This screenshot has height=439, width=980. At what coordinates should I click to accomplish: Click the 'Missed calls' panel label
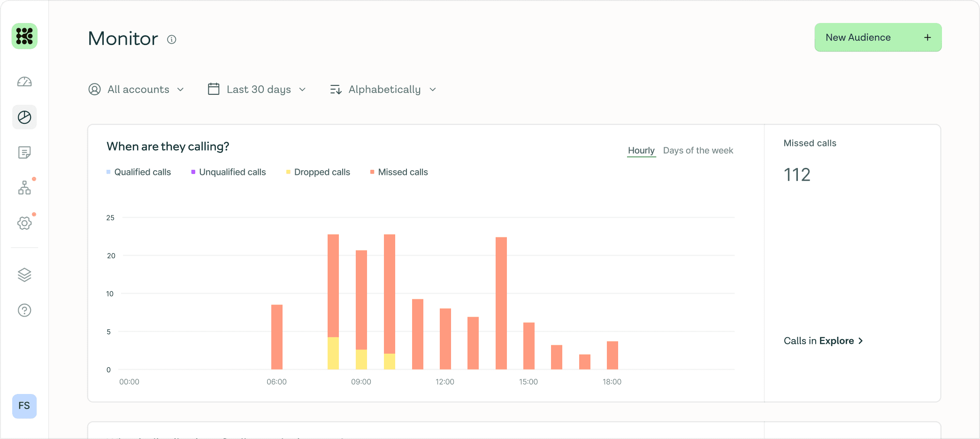click(810, 144)
